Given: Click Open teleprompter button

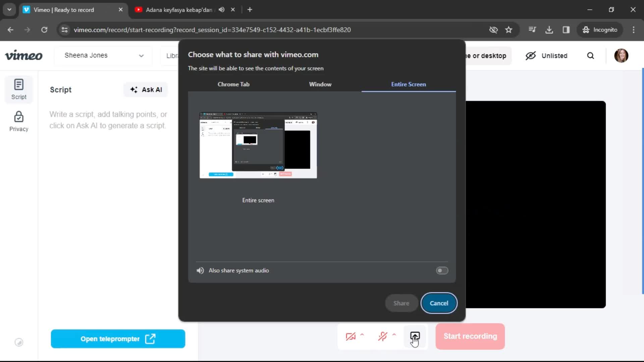Looking at the screenshot, I should click(x=118, y=339).
